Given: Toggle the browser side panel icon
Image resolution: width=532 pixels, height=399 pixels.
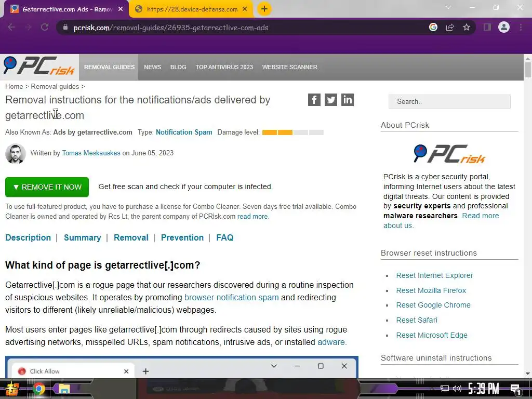Looking at the screenshot, I should click(x=487, y=27).
